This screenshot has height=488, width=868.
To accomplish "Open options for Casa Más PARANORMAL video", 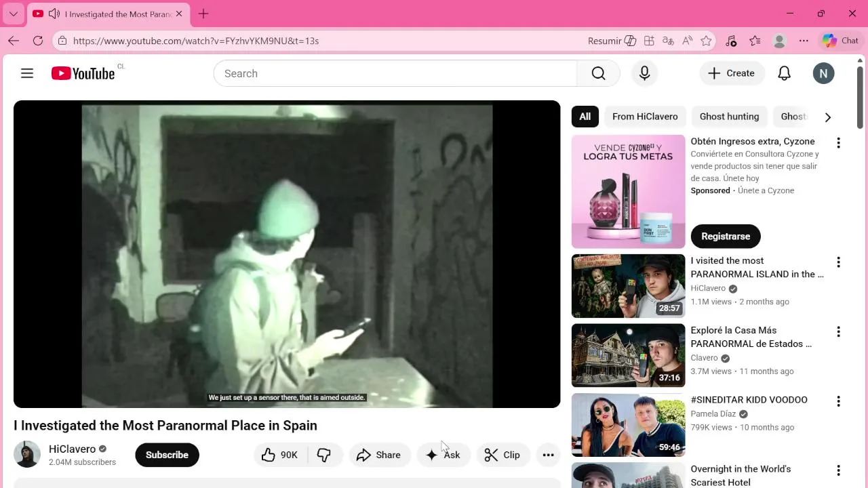I will [838, 332].
